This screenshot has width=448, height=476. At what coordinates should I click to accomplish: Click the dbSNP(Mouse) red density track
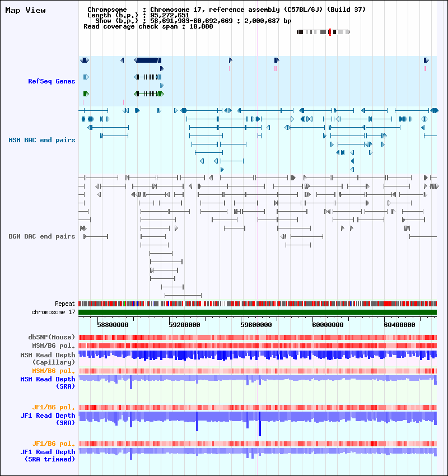258,337
